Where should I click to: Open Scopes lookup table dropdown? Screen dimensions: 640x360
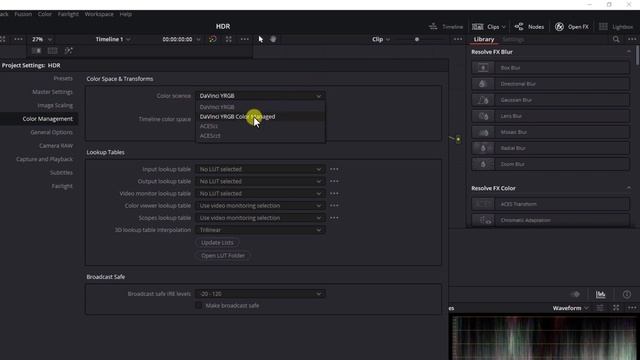tap(260, 218)
